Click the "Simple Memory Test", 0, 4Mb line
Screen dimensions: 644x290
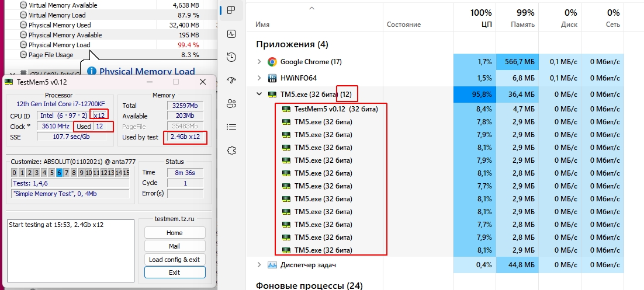[70, 194]
